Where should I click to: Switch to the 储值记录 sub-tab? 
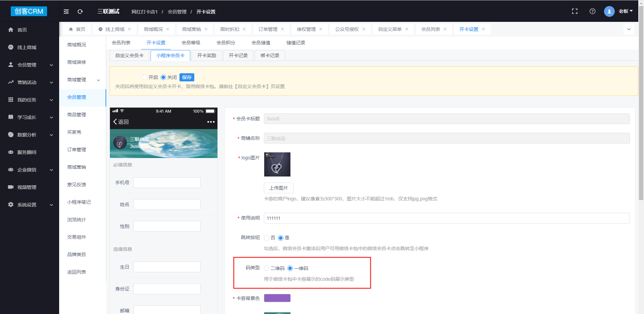[296, 43]
